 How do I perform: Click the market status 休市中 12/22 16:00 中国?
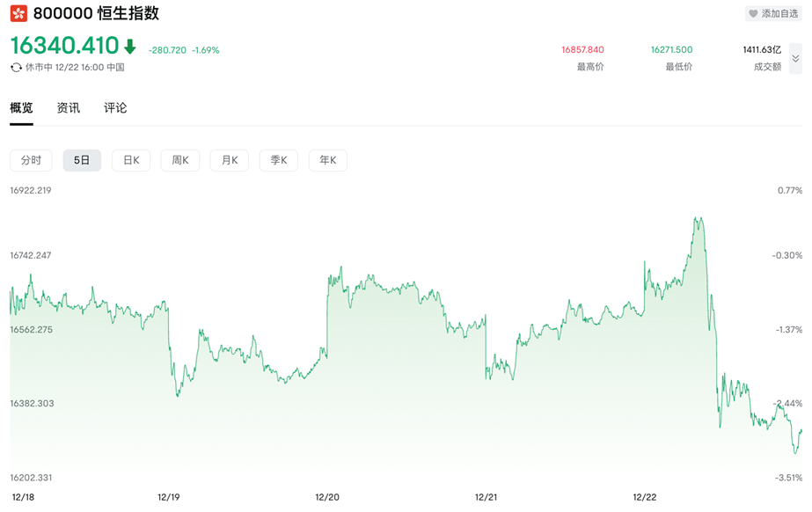click(x=75, y=68)
